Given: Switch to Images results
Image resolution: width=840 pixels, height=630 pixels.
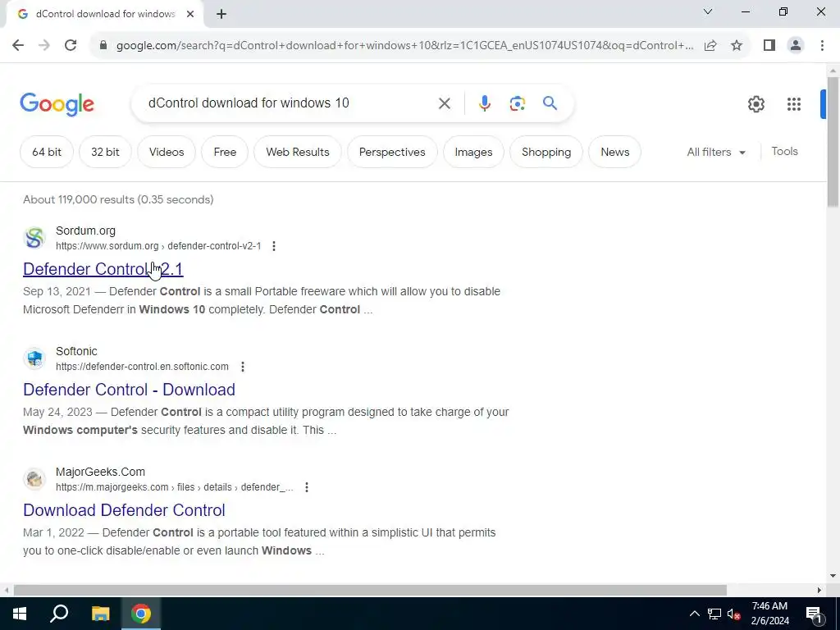Looking at the screenshot, I should coord(473,152).
